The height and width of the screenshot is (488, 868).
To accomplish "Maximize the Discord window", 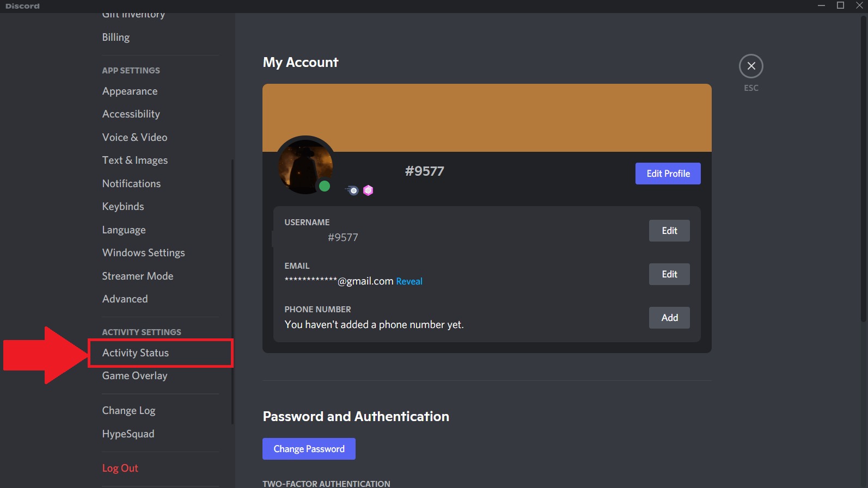I will click(840, 5).
